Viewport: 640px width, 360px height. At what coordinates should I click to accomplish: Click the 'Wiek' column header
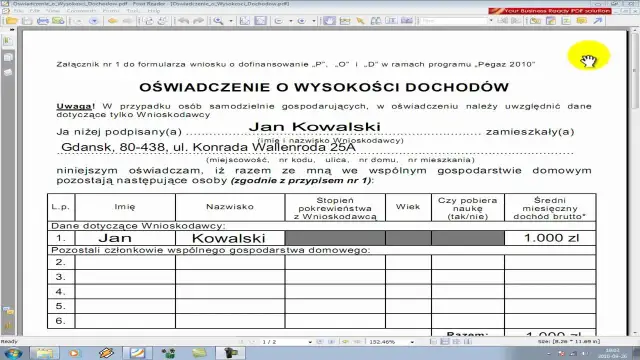click(408, 207)
